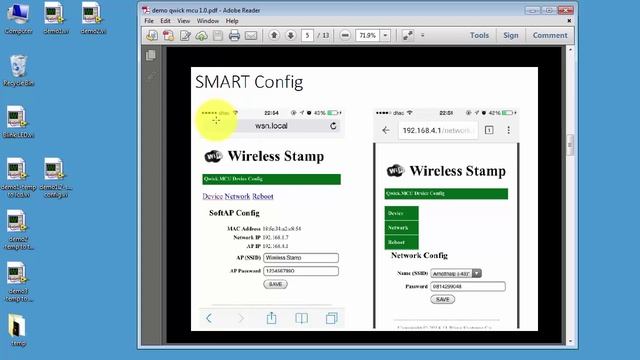Viewport: 640px width, 360px height.
Task: Click the scroll down arrow of document
Action: [570, 341]
